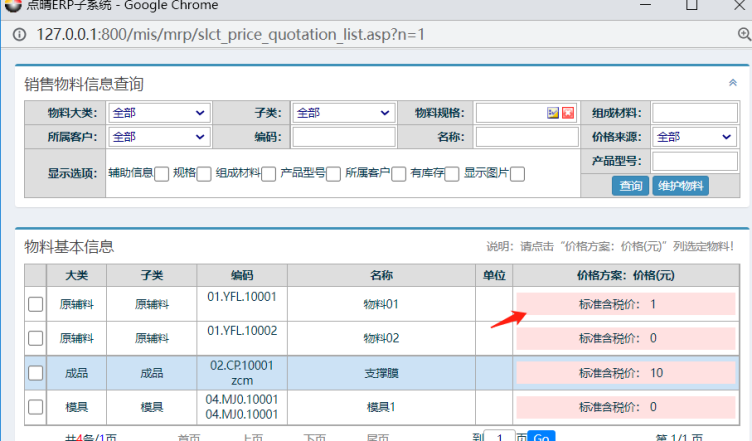Click the 查询 button
This screenshot has width=752, height=441.
click(630, 185)
